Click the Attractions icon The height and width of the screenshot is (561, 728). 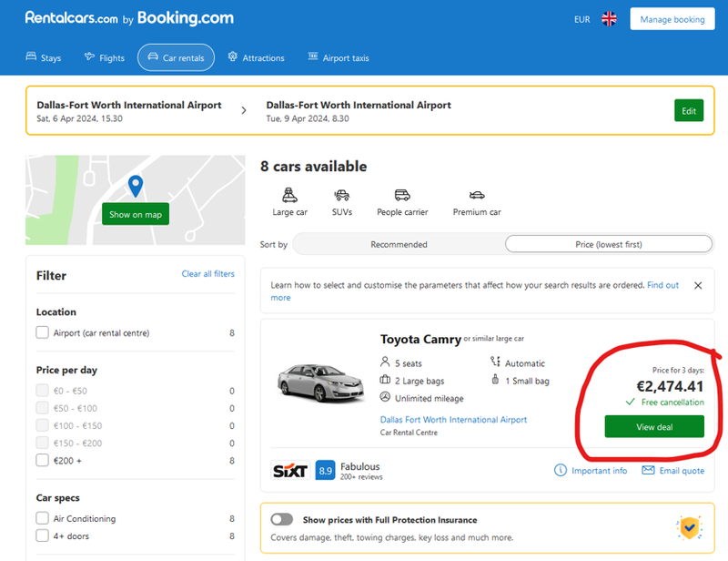click(233, 56)
